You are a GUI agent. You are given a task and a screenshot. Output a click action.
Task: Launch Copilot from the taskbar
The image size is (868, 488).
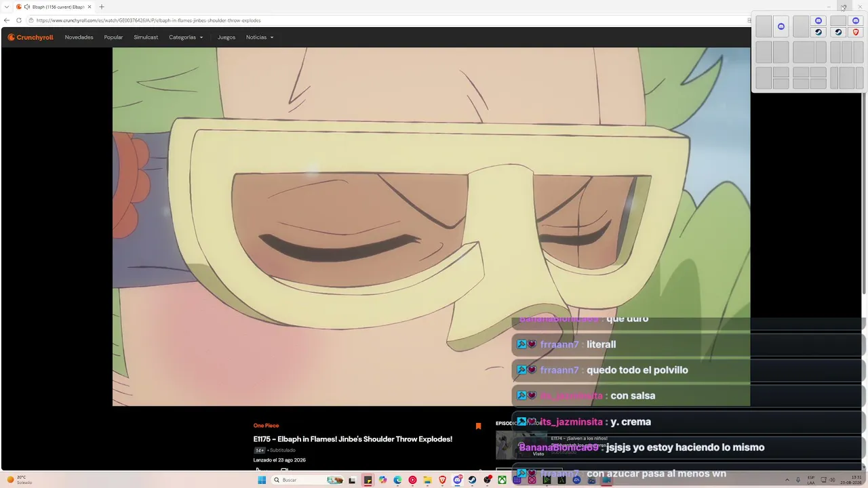coord(382,480)
